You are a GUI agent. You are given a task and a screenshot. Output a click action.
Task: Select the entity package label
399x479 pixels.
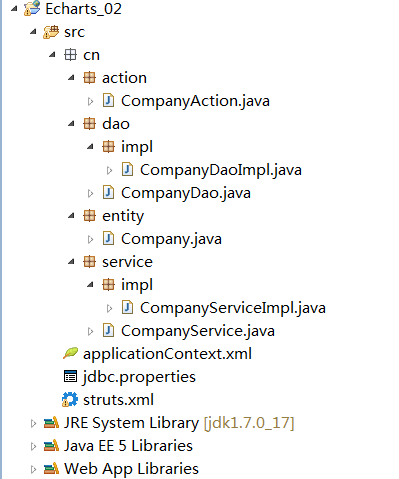point(123,216)
